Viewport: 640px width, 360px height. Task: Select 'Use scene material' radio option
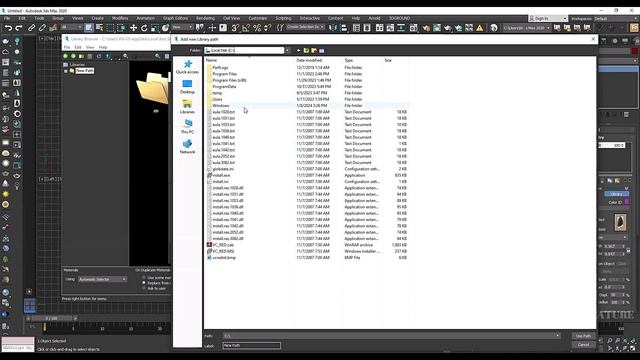144,278
